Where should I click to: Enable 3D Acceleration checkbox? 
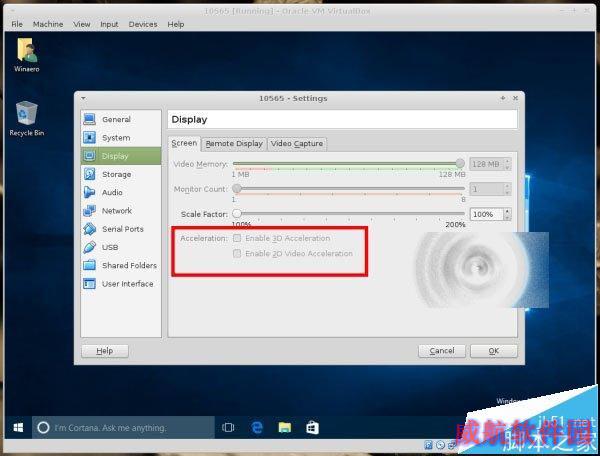tap(237, 238)
